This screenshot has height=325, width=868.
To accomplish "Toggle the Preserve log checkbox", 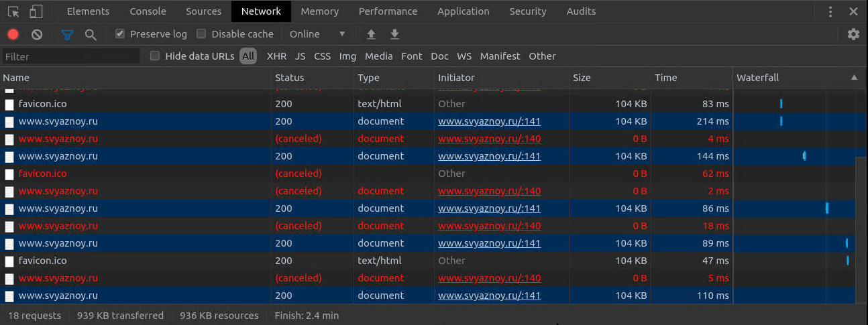I will pos(120,34).
